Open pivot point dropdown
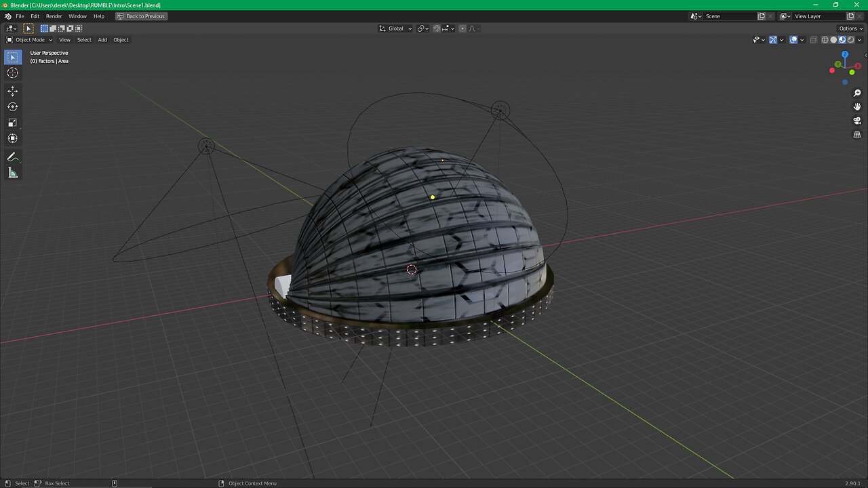The image size is (868, 488). tap(423, 28)
